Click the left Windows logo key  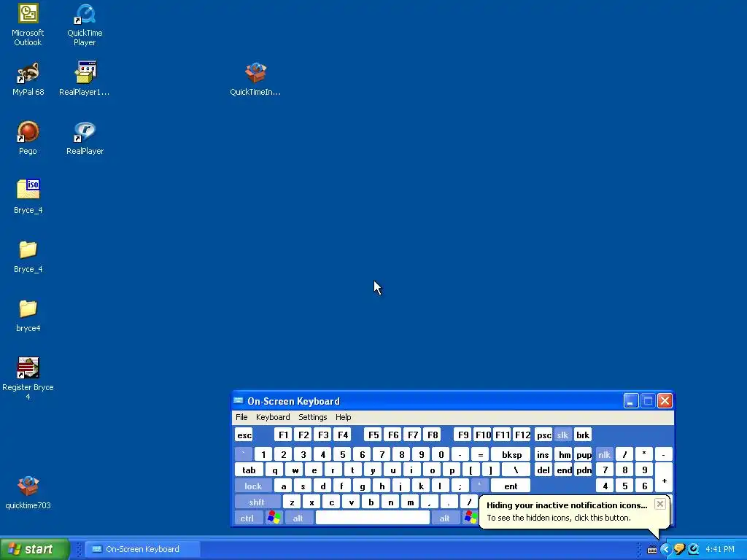tap(274, 518)
